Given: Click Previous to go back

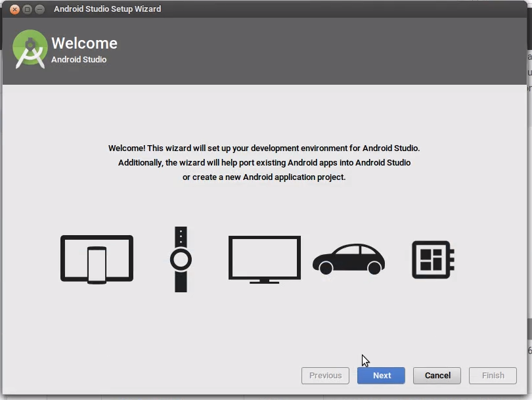Looking at the screenshot, I should point(325,376).
